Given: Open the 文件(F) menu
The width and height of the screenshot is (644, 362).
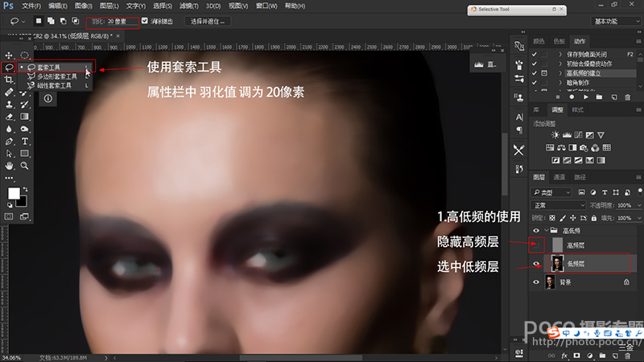Looking at the screenshot, I should click(x=31, y=6).
